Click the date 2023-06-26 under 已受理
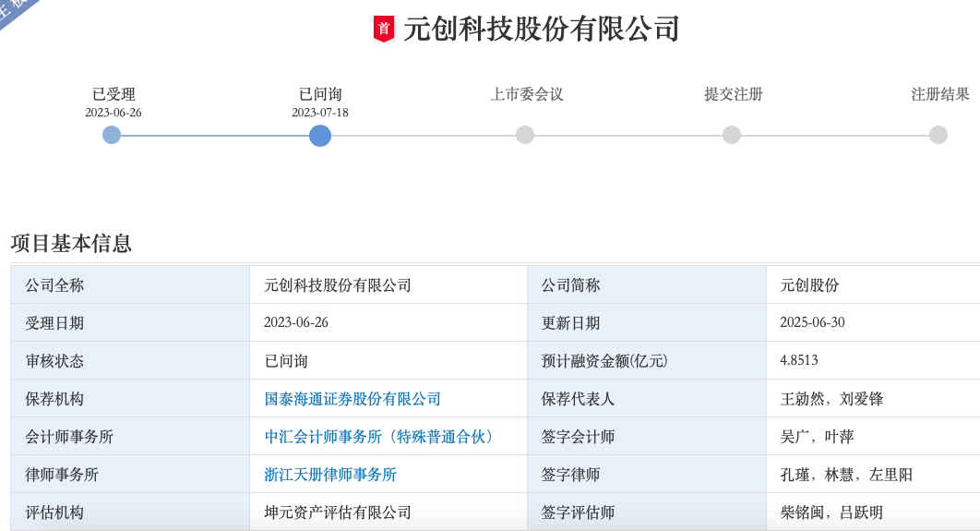Viewport: 980px width, 531px height. click(114, 113)
